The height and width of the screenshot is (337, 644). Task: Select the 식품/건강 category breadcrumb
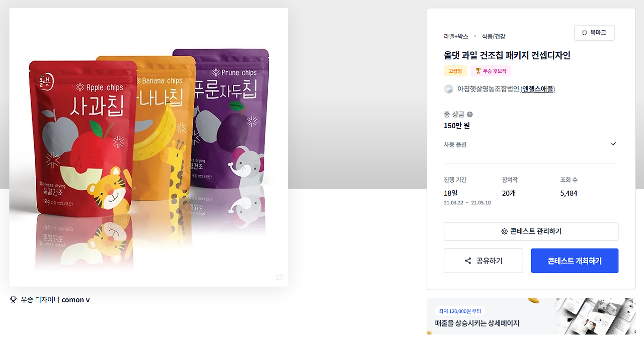(x=493, y=36)
